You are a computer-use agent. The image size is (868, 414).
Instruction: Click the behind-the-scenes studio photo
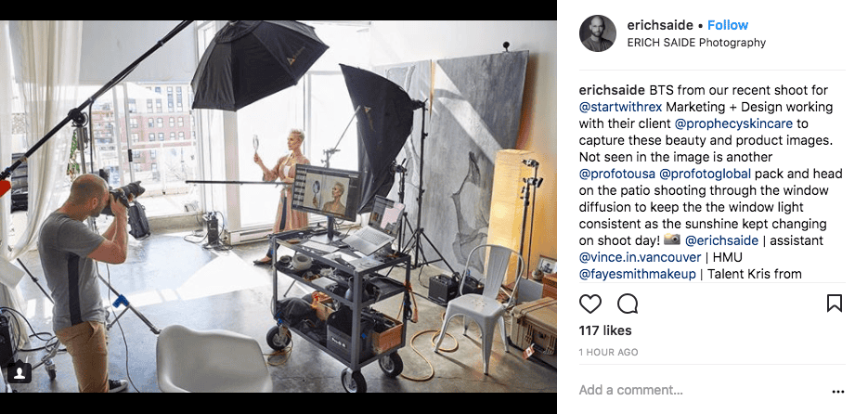pos(279,206)
